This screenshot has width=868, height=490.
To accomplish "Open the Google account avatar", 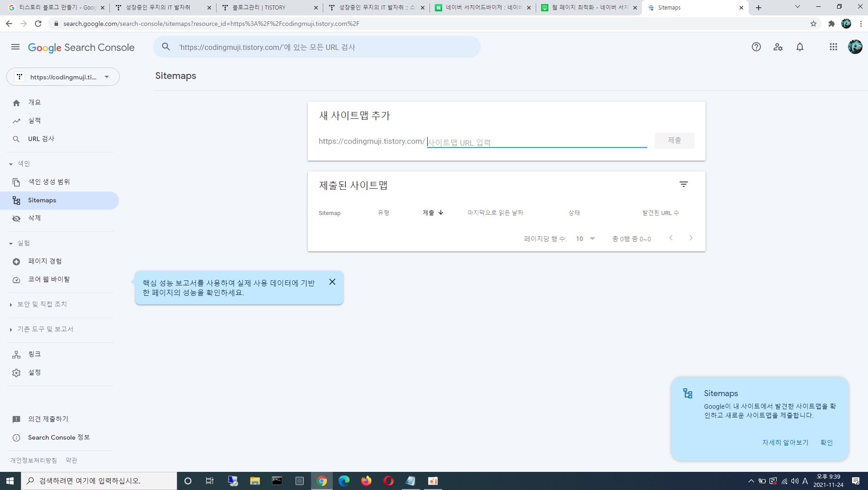I will click(x=855, y=47).
